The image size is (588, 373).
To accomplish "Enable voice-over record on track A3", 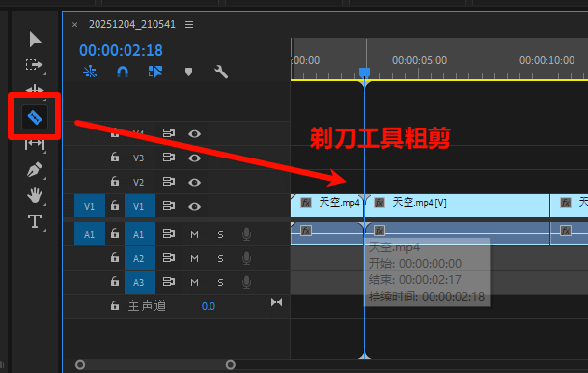I will [x=246, y=282].
